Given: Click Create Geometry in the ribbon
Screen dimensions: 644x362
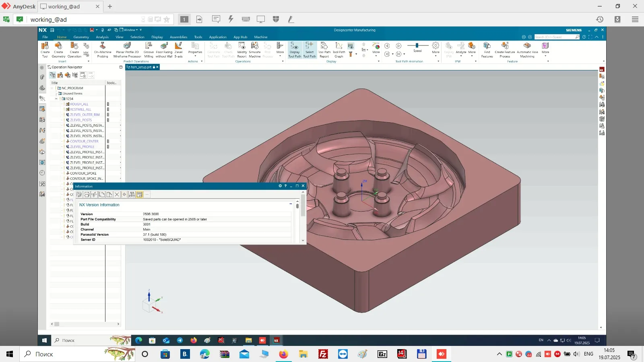Looking at the screenshot, I should 58,50.
